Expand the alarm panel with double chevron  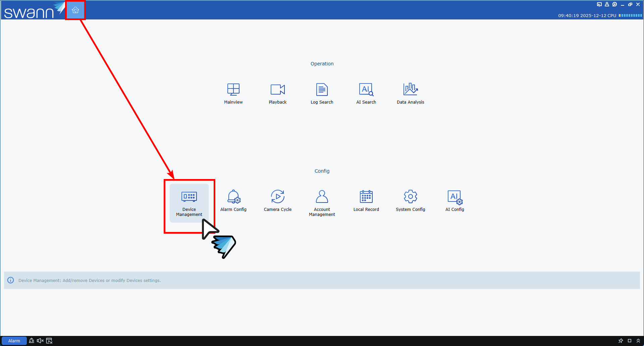point(638,341)
